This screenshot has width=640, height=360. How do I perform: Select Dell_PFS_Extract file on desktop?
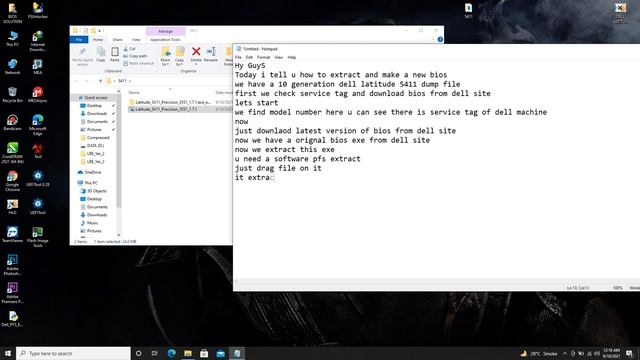12,318
